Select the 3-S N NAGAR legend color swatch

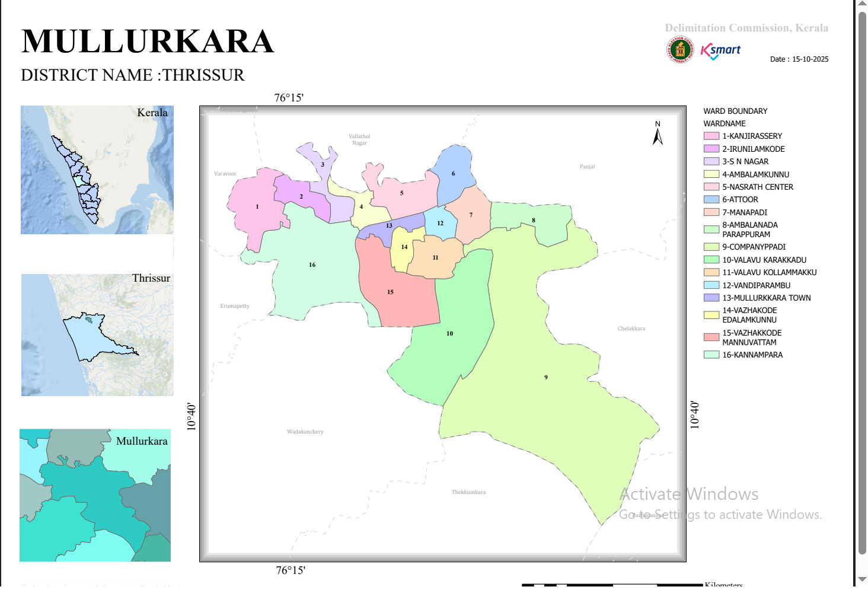711,161
